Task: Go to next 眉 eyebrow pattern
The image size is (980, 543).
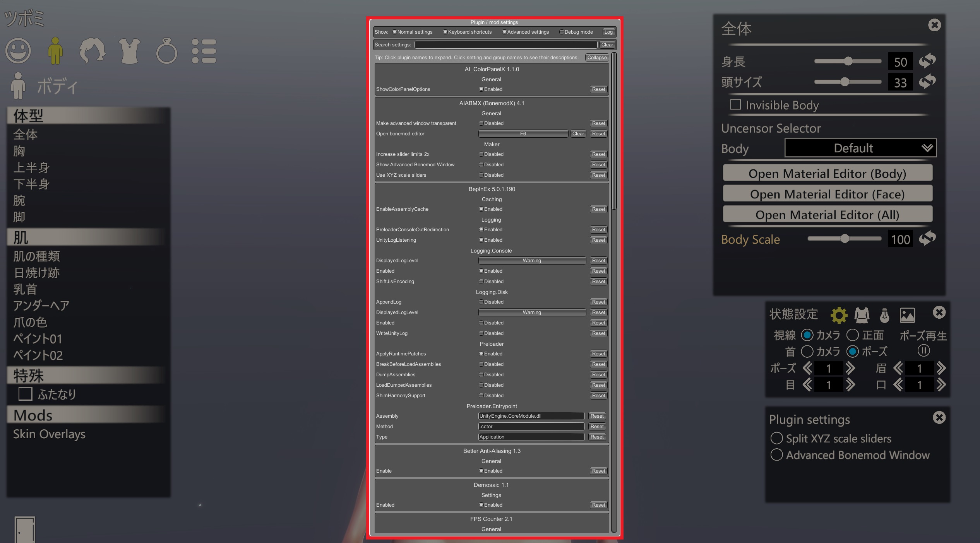Action: tap(941, 368)
